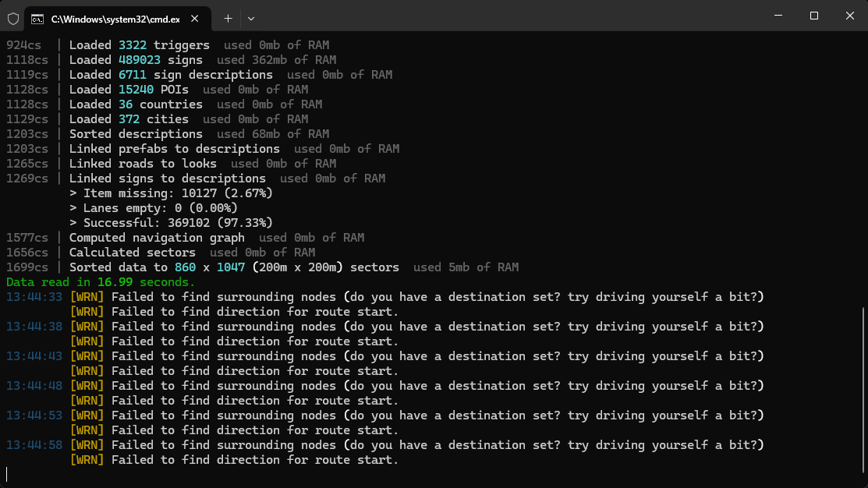This screenshot has width=868, height=488.
Task: Click the 13:44:33 timestamp
Action: [x=34, y=297]
